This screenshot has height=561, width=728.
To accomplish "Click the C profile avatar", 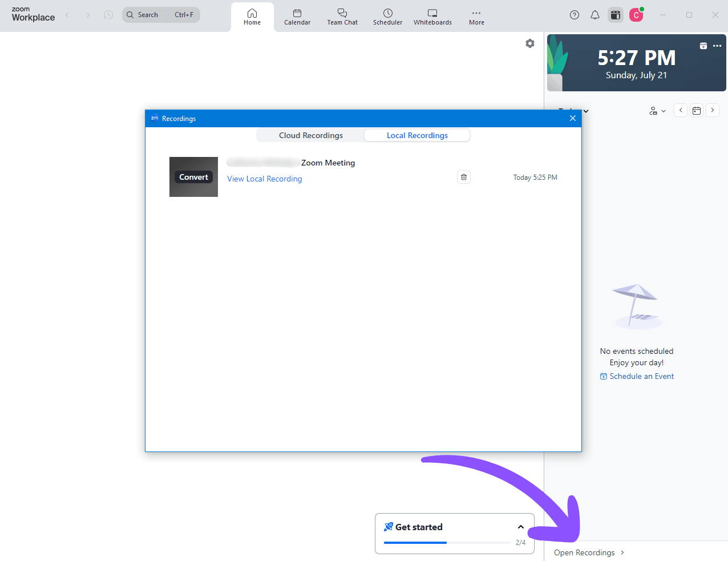I will (636, 15).
